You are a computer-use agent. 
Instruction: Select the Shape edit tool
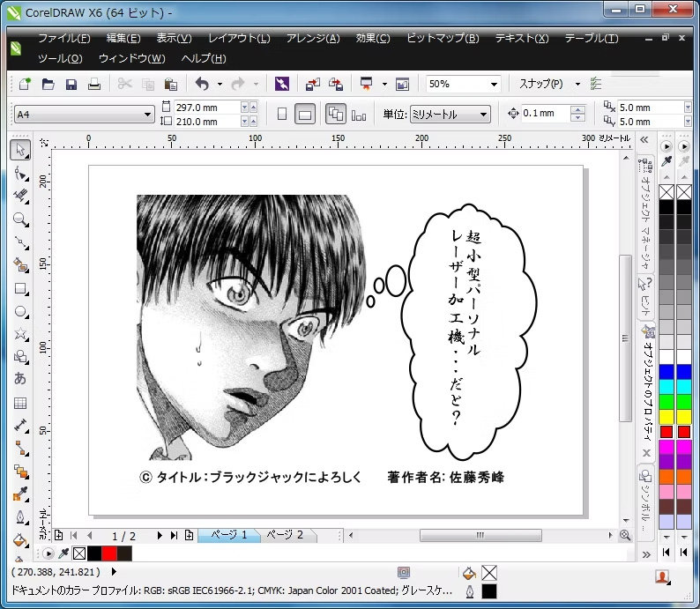20,173
